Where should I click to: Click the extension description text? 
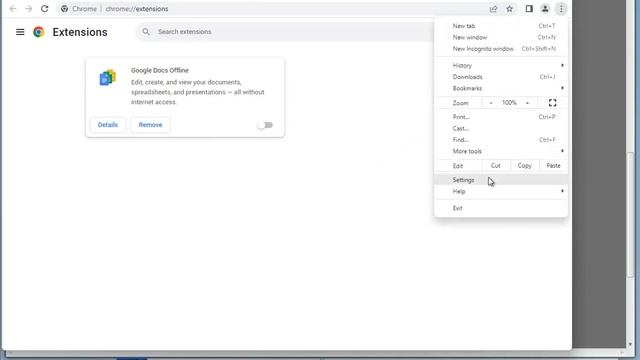pos(198,92)
